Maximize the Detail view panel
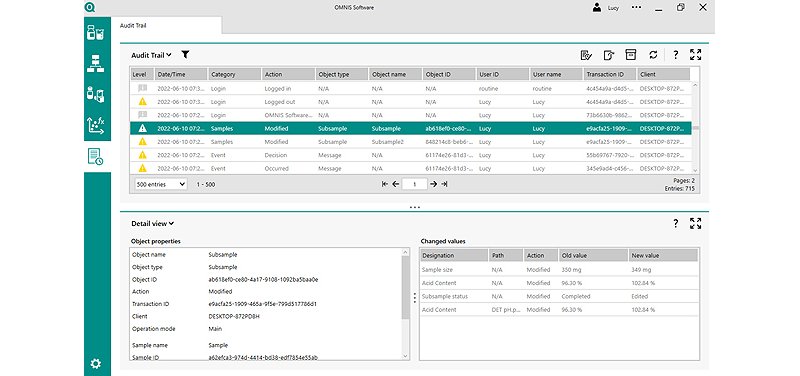800x376 pixels. [x=695, y=223]
